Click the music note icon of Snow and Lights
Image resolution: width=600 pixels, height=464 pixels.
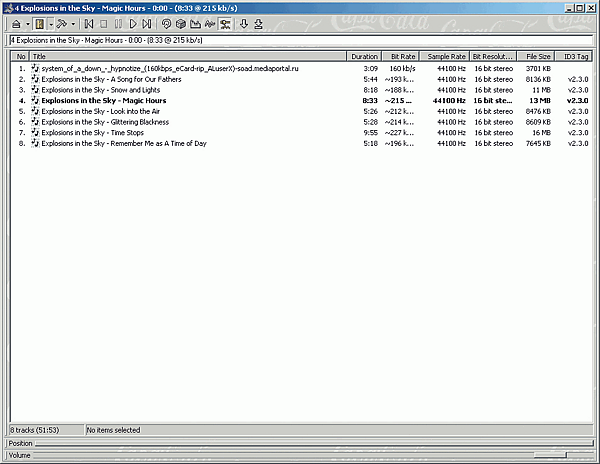pos(35,90)
